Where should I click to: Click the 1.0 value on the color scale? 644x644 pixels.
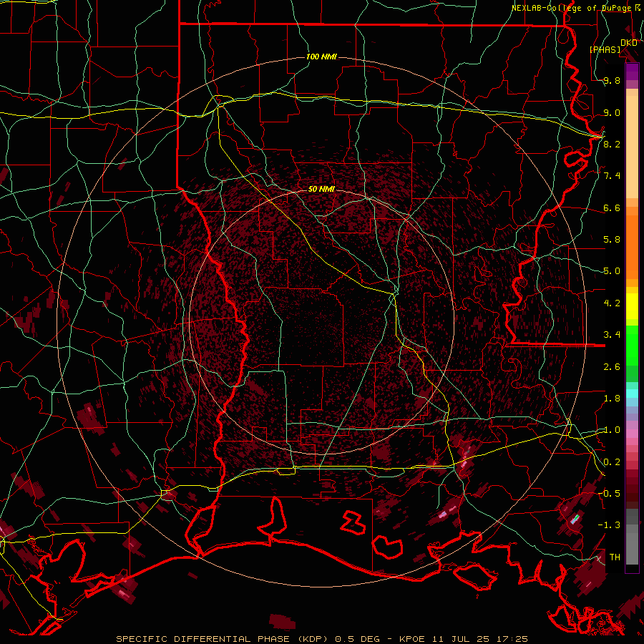(612, 430)
